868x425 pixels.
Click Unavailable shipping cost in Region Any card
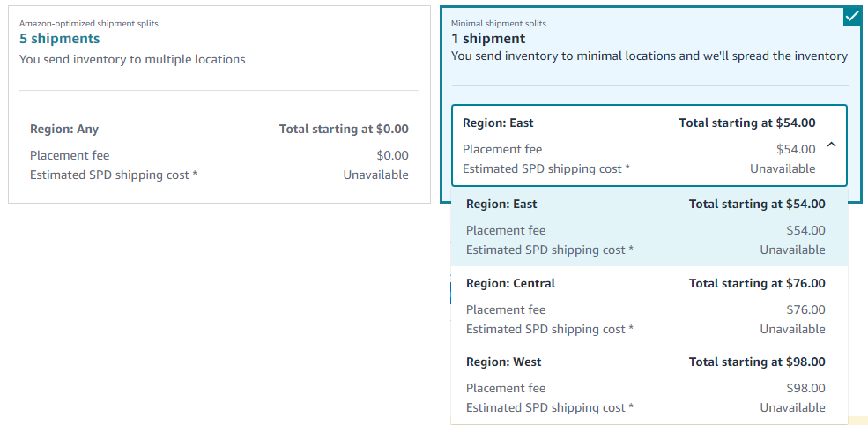click(375, 175)
